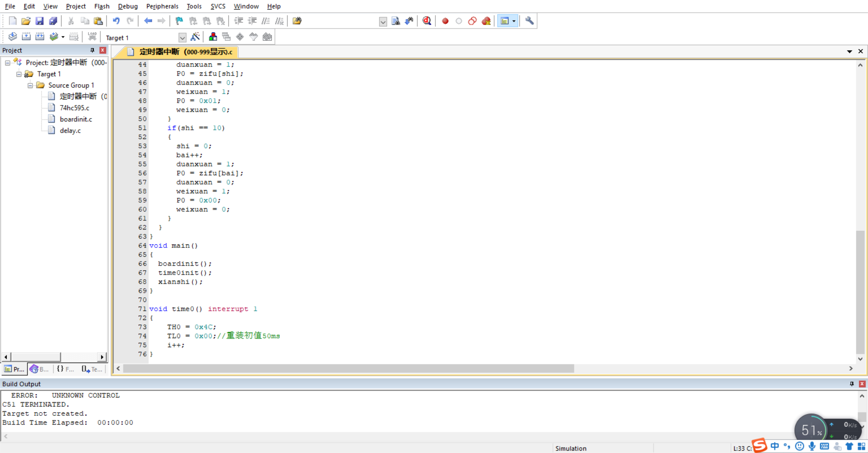Navigate backwards with blue arrow

tap(148, 21)
